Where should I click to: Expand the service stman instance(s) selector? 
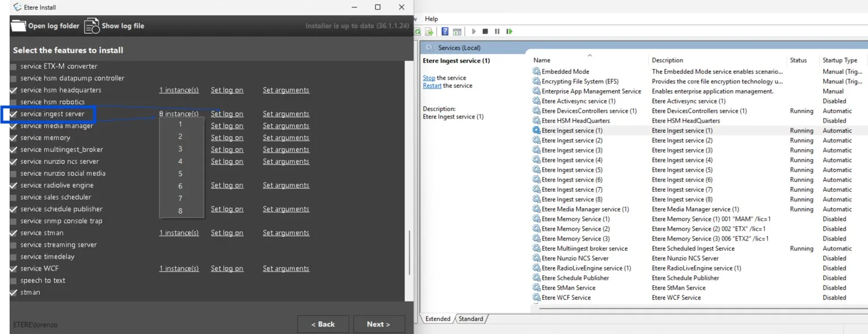[178, 233]
